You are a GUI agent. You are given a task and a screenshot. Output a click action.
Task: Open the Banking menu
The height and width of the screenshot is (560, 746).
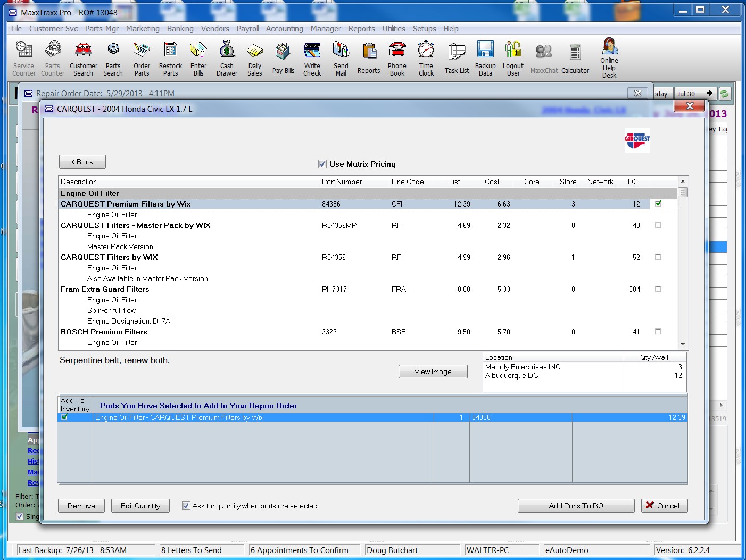(x=180, y=29)
